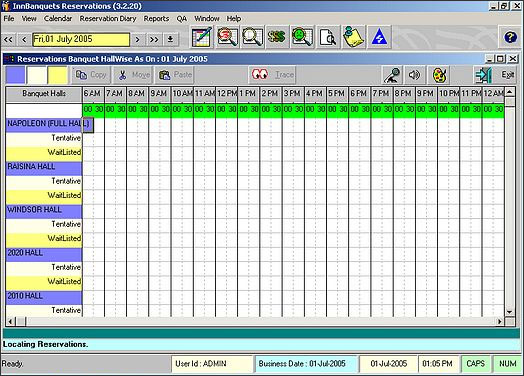Select the blue confirmed color swatch
This screenshot has width=524, height=376.
(x=15, y=75)
